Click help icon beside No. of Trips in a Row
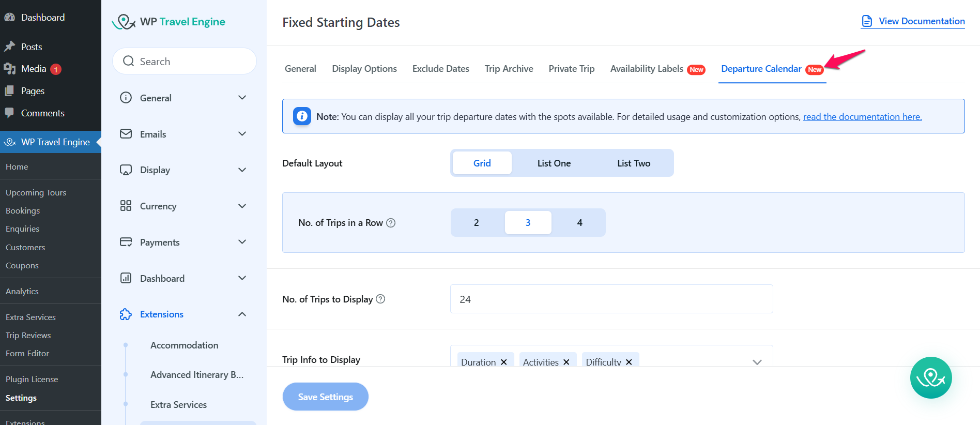980x425 pixels. click(391, 223)
